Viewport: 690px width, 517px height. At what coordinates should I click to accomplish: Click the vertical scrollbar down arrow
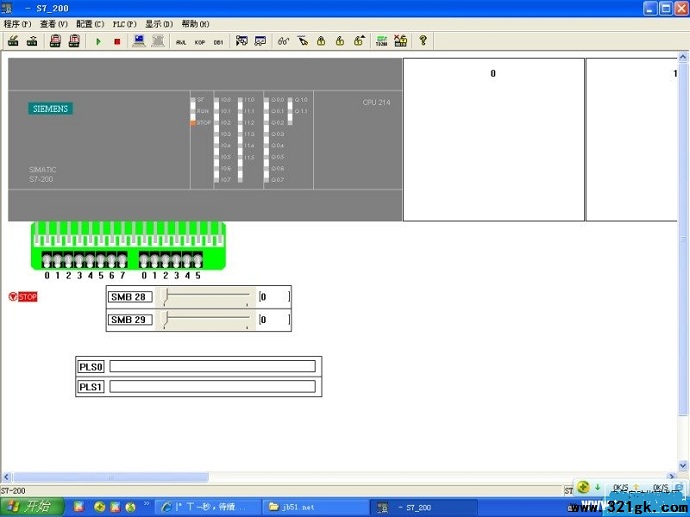(683, 466)
